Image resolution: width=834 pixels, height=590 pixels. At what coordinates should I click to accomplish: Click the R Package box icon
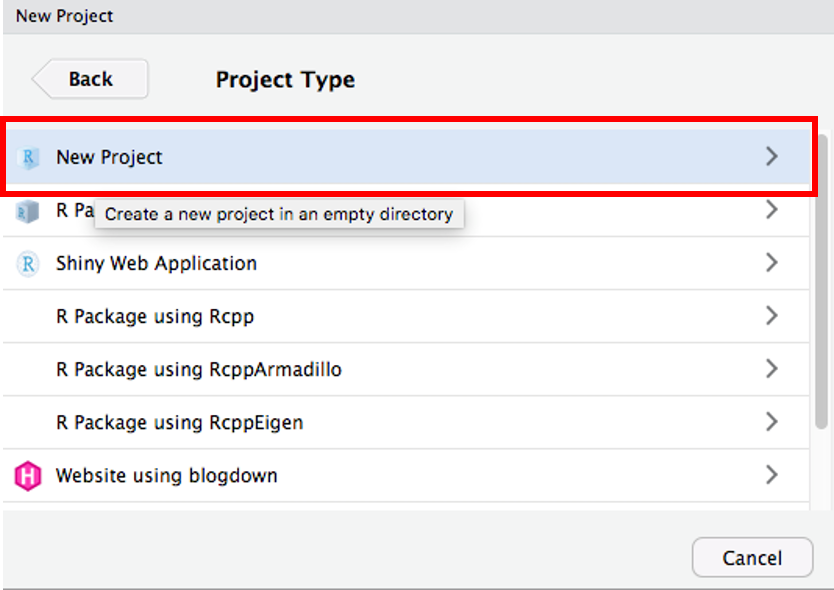[29, 210]
